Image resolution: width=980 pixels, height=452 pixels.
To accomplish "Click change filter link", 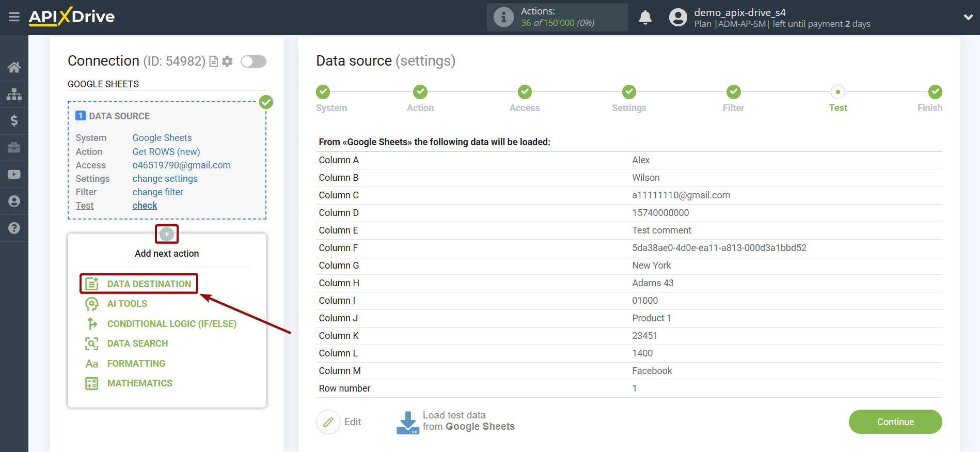I will pos(158,192).
